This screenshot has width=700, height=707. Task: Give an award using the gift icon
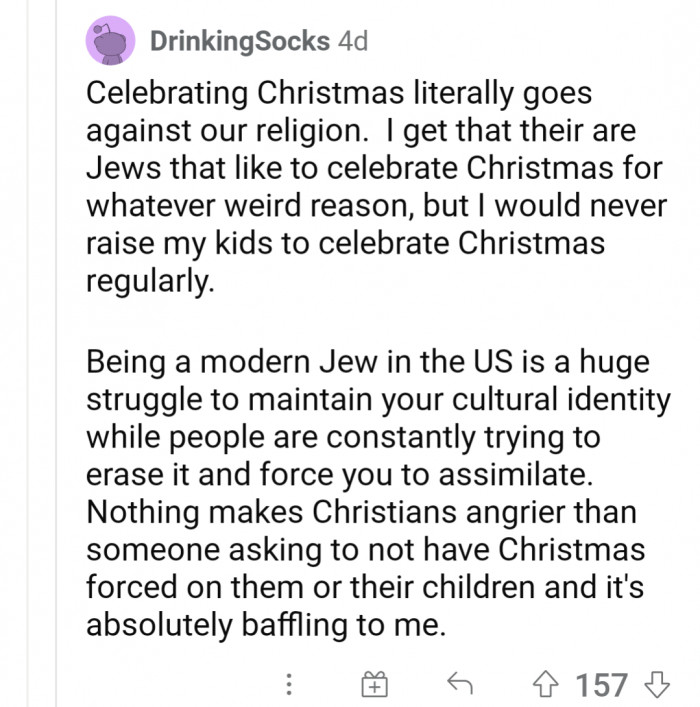(x=374, y=684)
